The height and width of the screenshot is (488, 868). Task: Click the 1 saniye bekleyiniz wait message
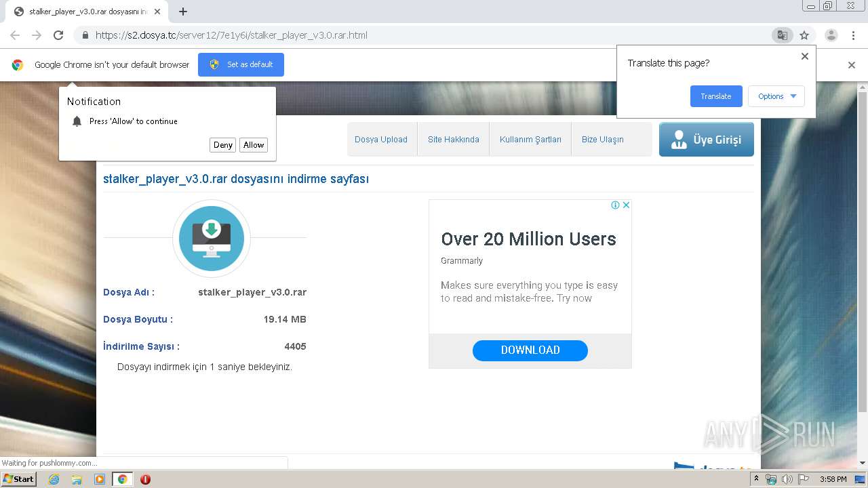tap(205, 367)
